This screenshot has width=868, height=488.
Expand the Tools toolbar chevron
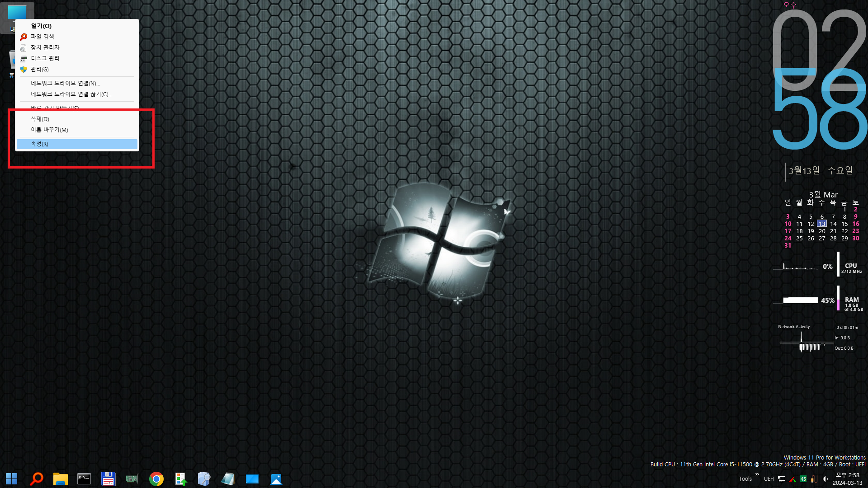[x=757, y=474]
